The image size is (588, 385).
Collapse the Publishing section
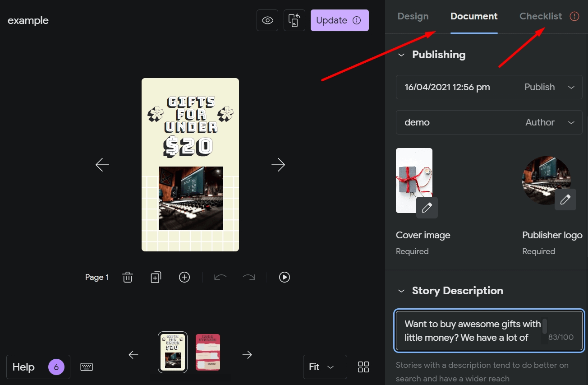401,55
